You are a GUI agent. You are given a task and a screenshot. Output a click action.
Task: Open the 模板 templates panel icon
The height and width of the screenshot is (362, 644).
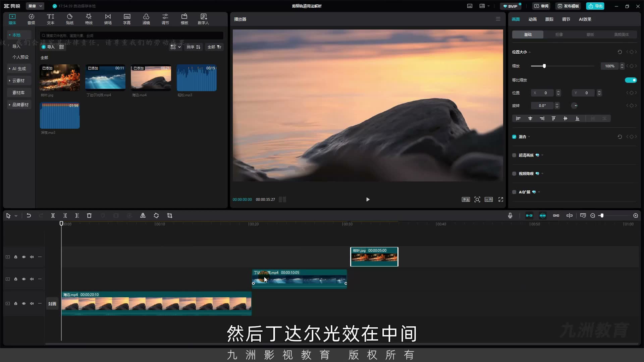(184, 19)
